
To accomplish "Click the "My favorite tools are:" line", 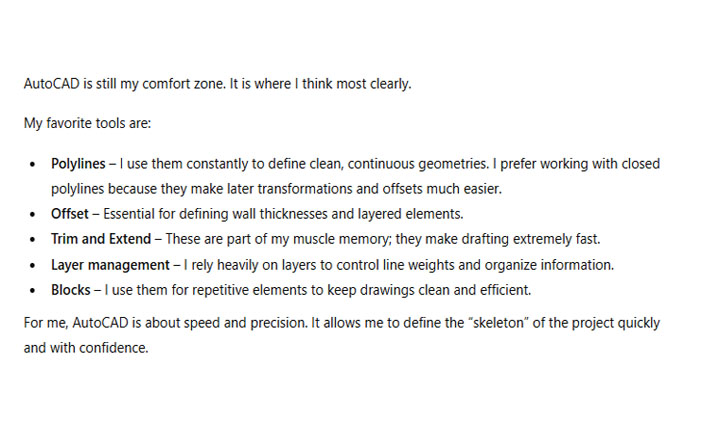I will pos(87,124).
